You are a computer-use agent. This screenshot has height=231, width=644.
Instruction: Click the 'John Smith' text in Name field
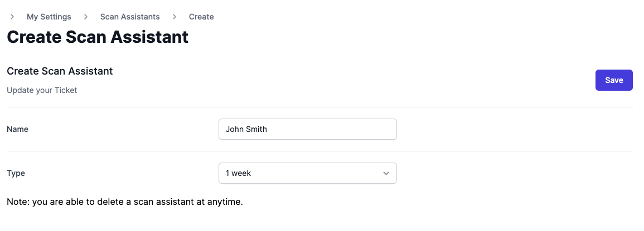click(246, 129)
